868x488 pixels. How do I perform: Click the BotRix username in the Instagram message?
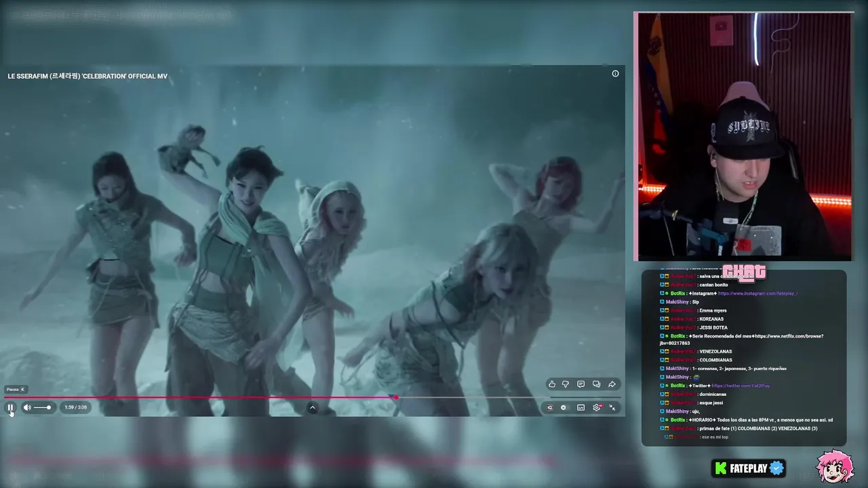click(x=678, y=293)
